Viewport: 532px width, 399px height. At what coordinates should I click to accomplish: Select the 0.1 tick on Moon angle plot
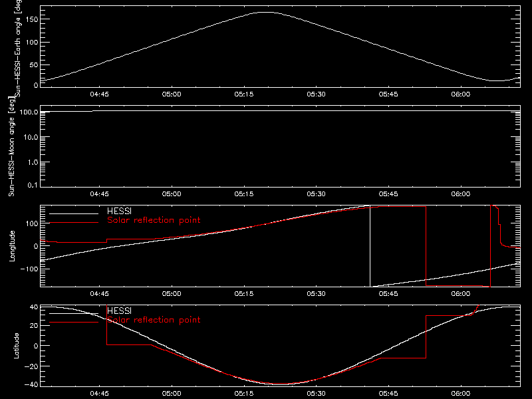pos(33,185)
